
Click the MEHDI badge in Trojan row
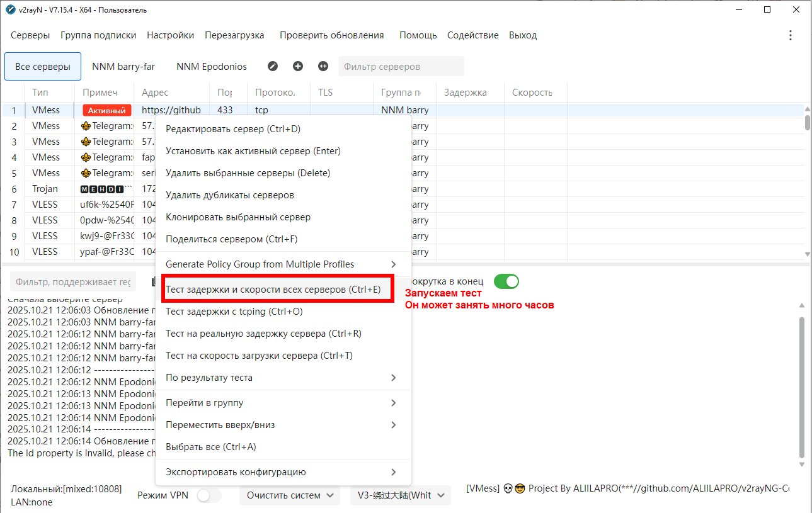coord(102,189)
